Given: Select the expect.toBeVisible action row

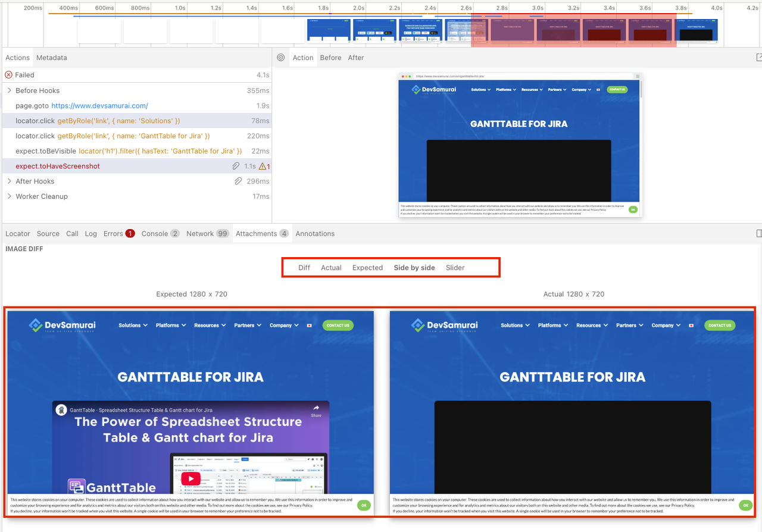Looking at the screenshot, I should tap(137, 151).
